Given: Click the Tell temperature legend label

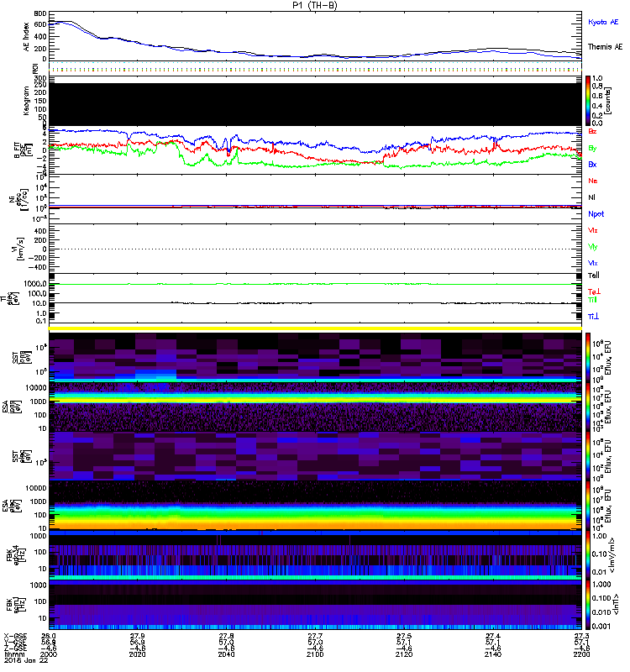Looking at the screenshot, I should [x=594, y=275].
